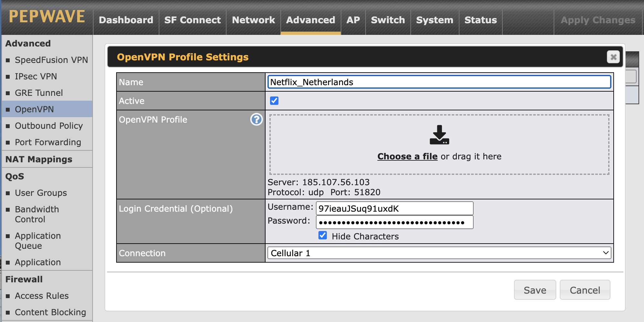This screenshot has width=644, height=322.
Task: Select SpeedFusion VPN in the sidebar
Action: click(51, 60)
